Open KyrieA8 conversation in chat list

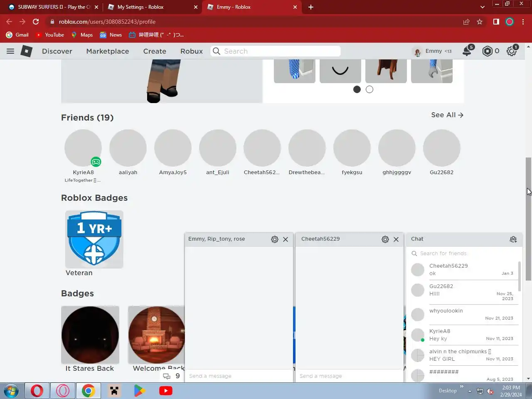pyautogui.click(x=464, y=335)
